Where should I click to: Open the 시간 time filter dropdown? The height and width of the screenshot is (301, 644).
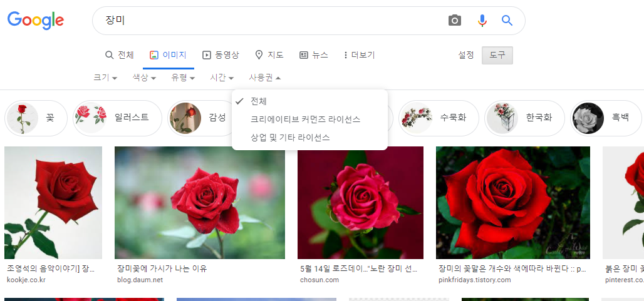point(222,78)
